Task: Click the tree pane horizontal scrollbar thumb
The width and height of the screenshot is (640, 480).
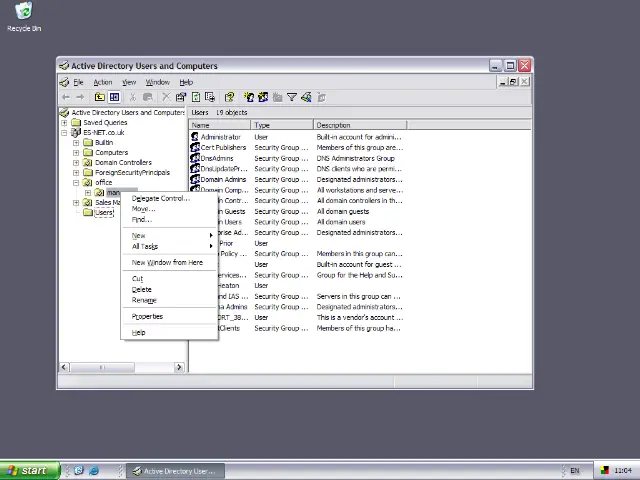Action: pos(102,367)
